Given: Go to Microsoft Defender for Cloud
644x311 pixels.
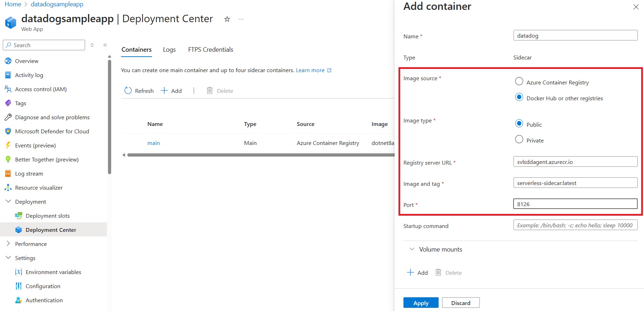Looking at the screenshot, I should (x=52, y=131).
